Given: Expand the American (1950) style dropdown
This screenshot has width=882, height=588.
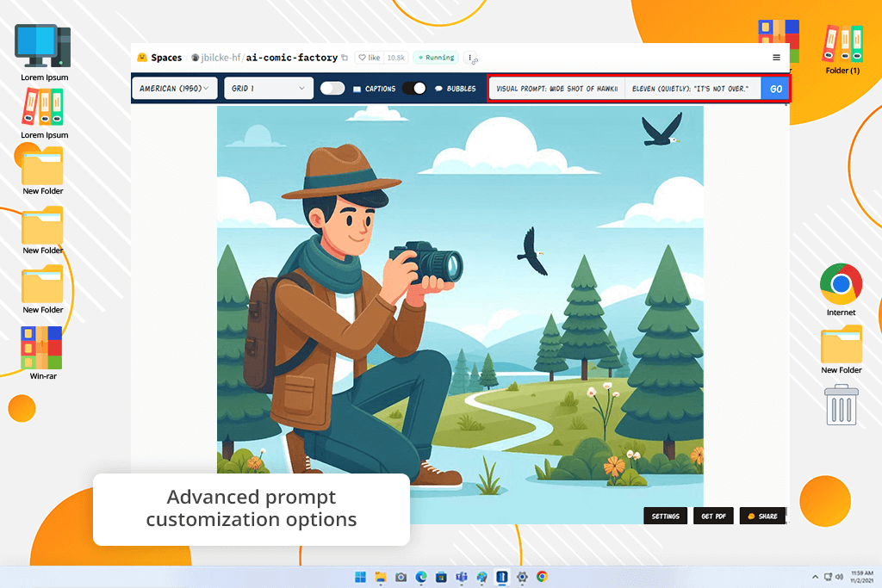Looking at the screenshot, I should pyautogui.click(x=174, y=89).
